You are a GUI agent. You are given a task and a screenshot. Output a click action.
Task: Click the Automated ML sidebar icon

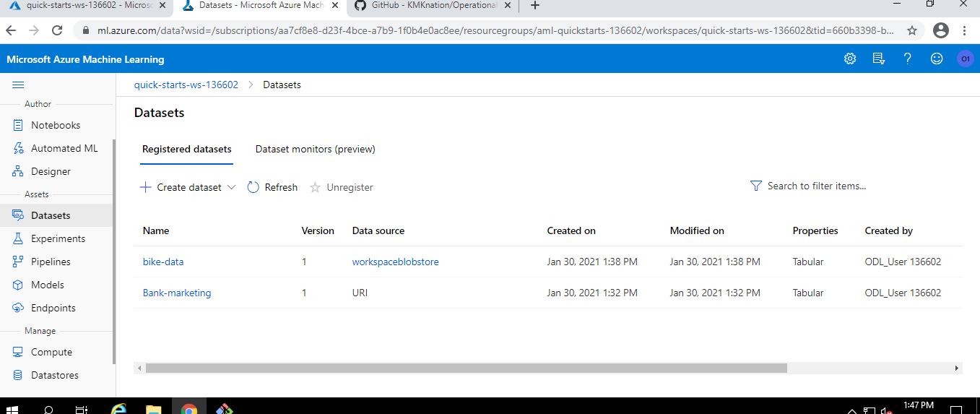coord(18,148)
